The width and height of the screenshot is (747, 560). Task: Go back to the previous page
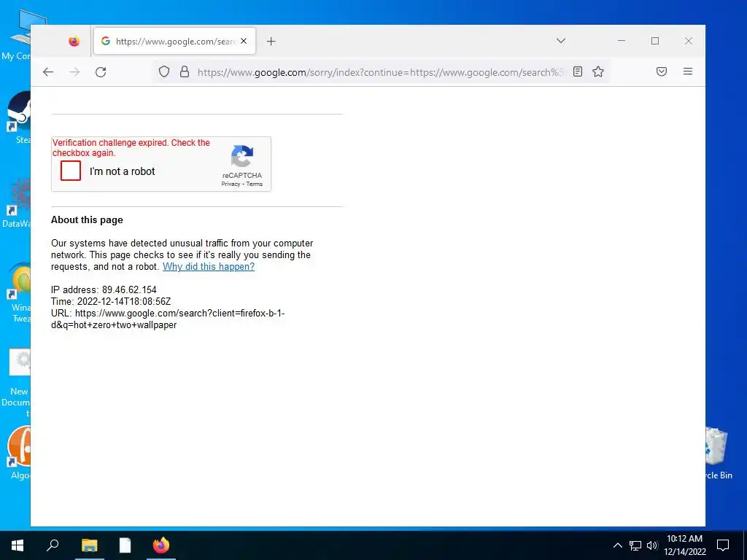pos(48,72)
